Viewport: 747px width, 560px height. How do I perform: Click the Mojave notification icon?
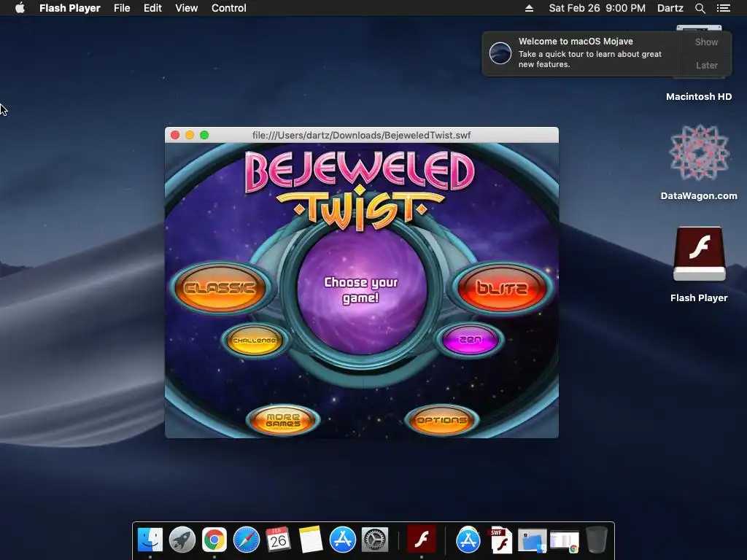tap(500, 52)
